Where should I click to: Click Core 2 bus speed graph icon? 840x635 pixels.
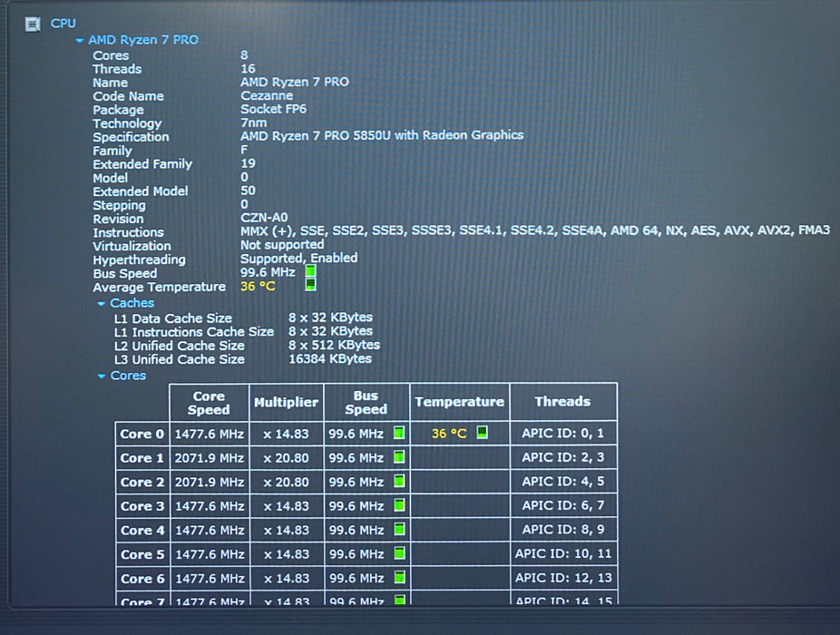click(399, 481)
